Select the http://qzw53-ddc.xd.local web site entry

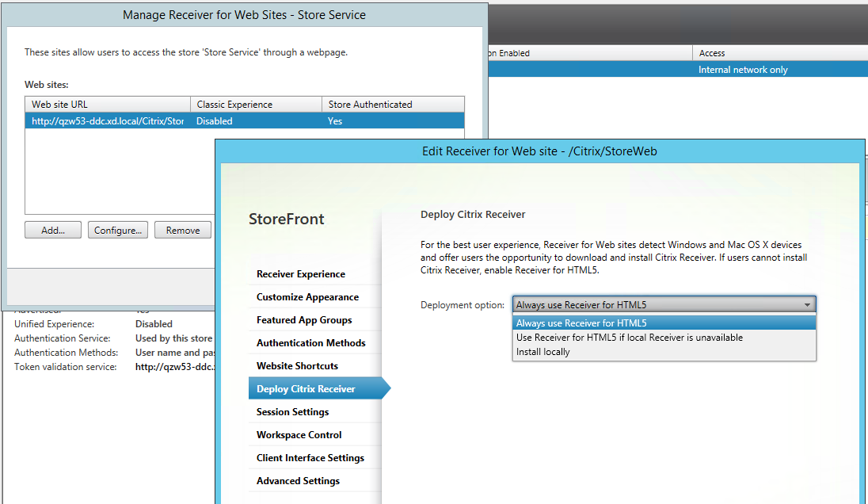coord(107,120)
